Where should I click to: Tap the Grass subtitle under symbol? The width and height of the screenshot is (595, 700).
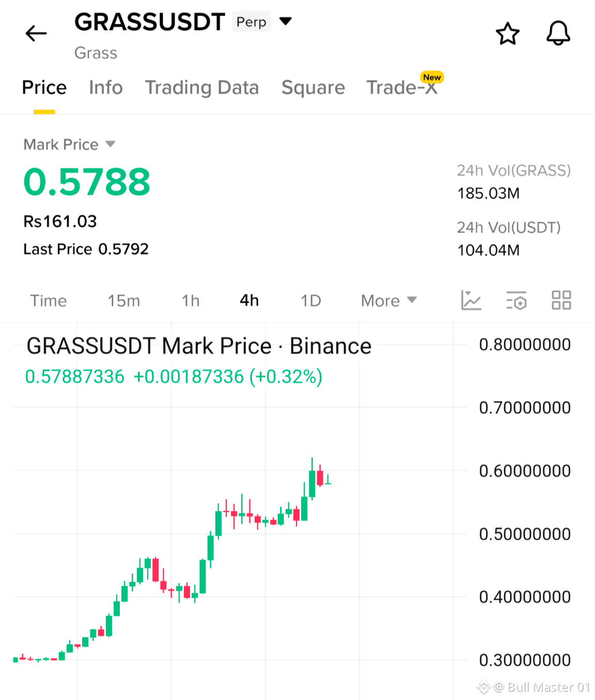coord(96,53)
